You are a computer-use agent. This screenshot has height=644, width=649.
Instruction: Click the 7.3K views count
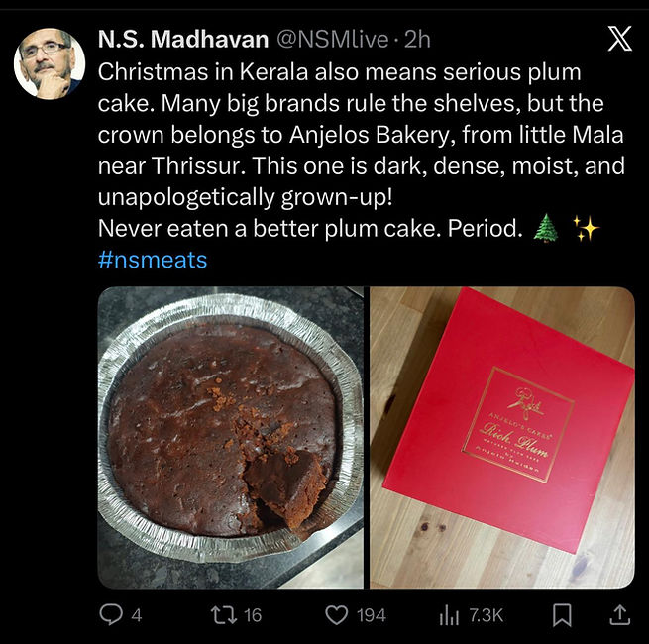coord(486,615)
